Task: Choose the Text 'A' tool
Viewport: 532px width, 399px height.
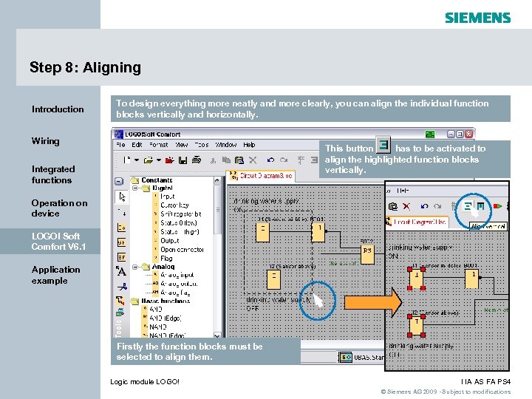Action: click(x=121, y=271)
